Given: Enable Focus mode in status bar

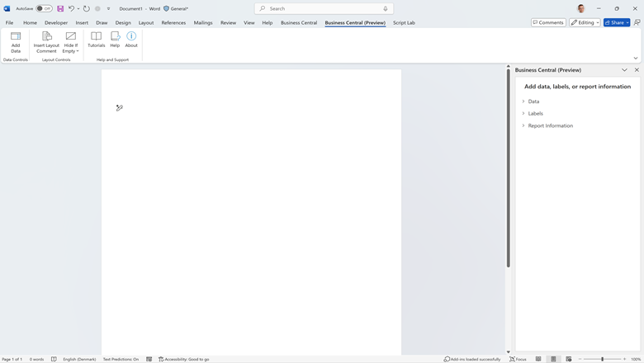Looking at the screenshot, I should pos(518,359).
